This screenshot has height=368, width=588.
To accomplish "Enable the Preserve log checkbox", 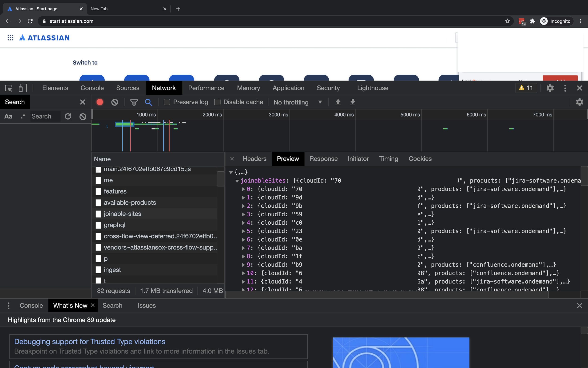I will [167, 102].
